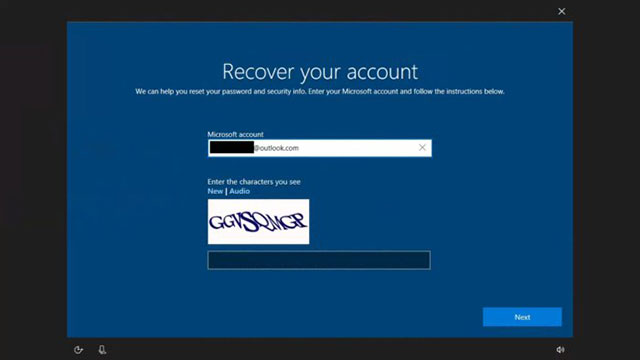640x360 pixels.
Task: Click the Microsoft account email input
Action: point(319,148)
